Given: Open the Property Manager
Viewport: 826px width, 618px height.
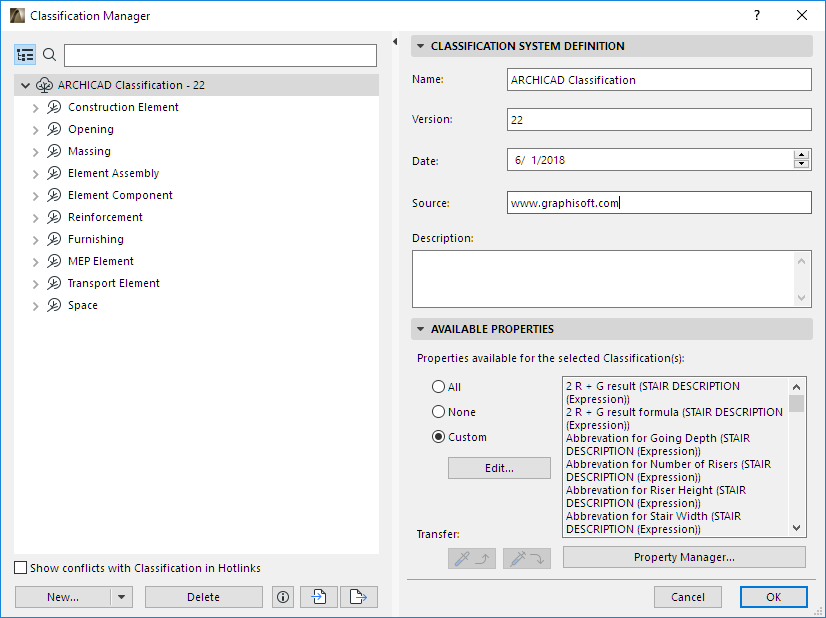Looking at the screenshot, I should tap(684, 555).
